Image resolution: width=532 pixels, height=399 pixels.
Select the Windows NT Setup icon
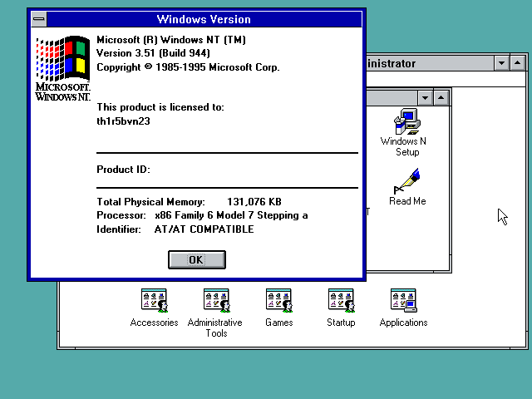click(406, 132)
